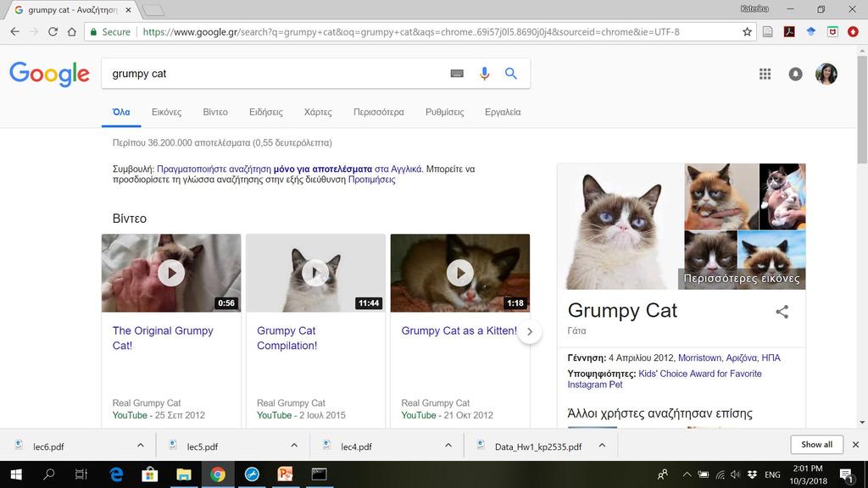Click the extension icon beside the bookmark star
The image size is (868, 488).
click(768, 32)
